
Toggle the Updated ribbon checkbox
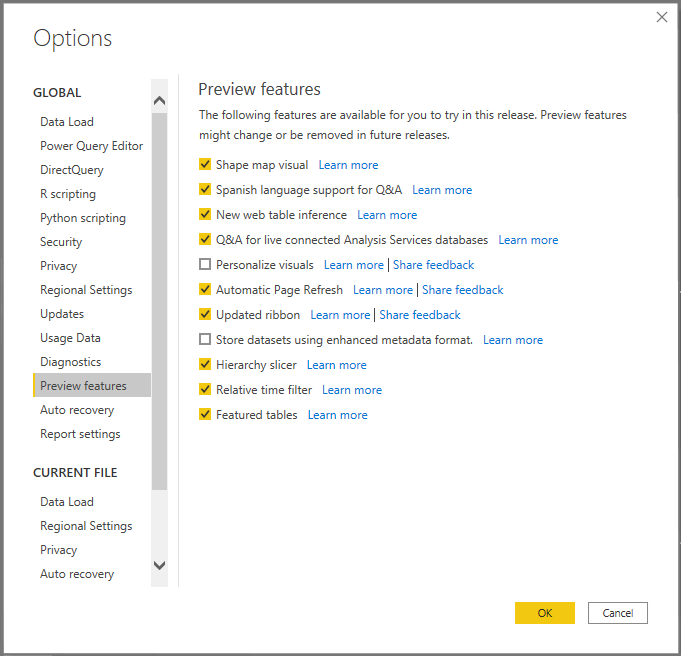[x=205, y=315]
